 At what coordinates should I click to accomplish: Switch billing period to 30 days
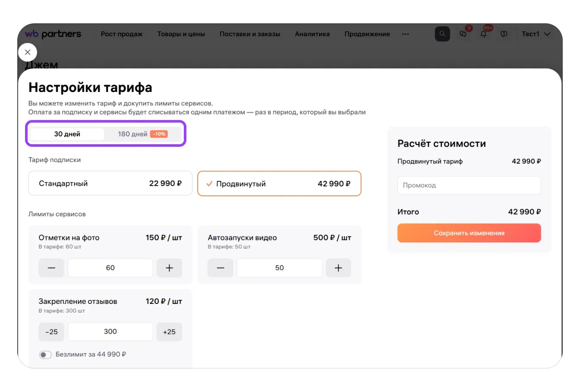(67, 134)
